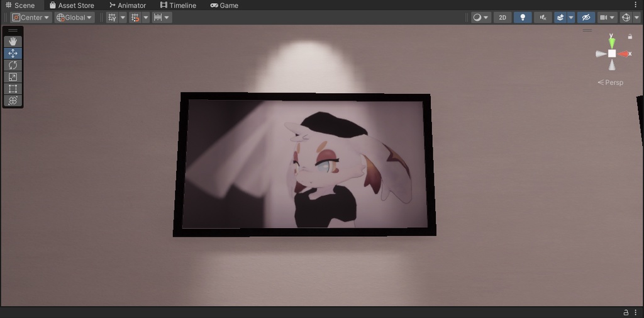
Task: Open the top-right panel options menu
Action: point(635,5)
